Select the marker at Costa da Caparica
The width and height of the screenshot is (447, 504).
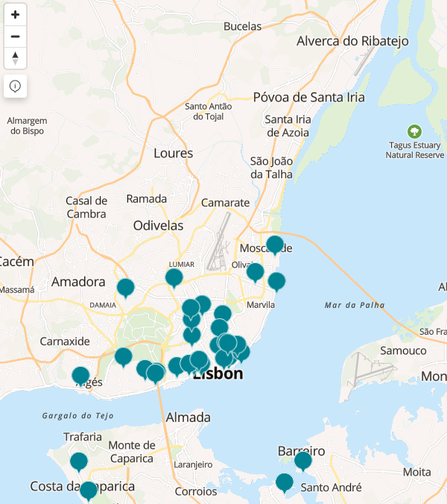[89, 491]
